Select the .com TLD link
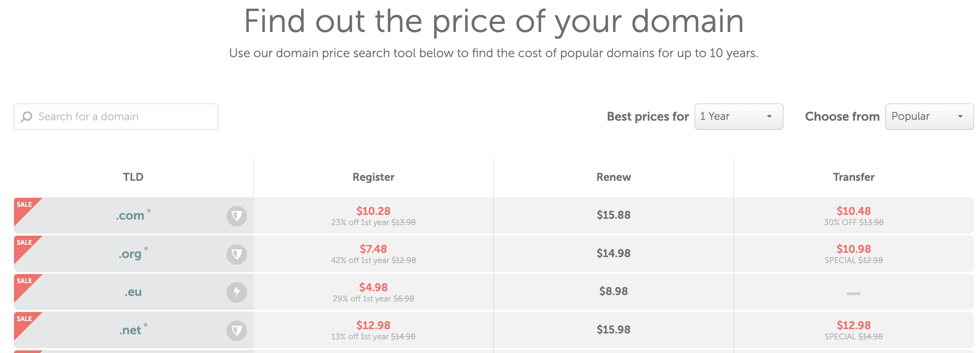Viewport: 980px width, 353px height. pyautogui.click(x=130, y=216)
